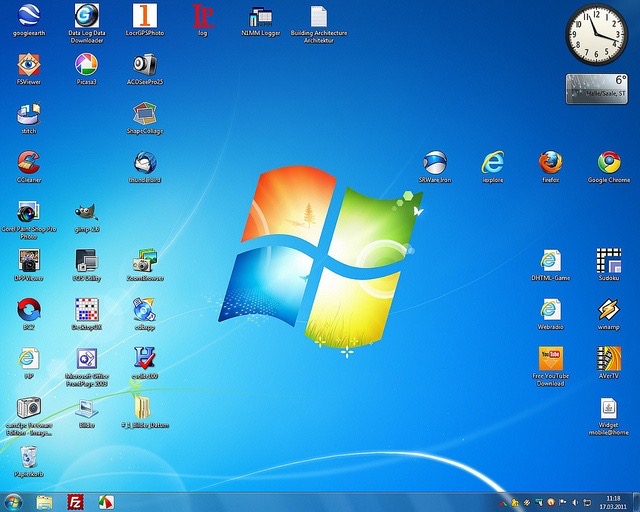This screenshot has width=640, height=512.
Task: Launch Data Log Data Downloader
Action: (87, 23)
